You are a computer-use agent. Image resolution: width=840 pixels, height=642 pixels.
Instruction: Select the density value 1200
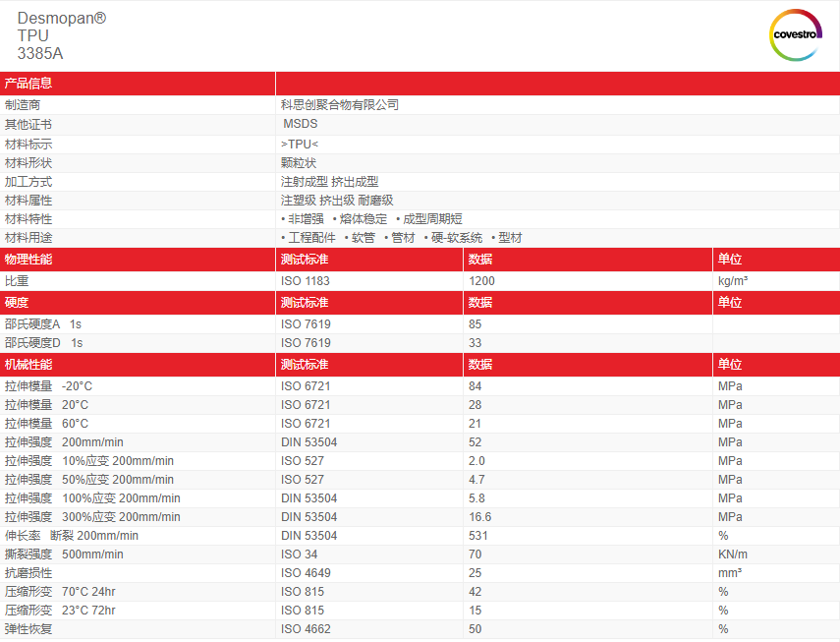[x=482, y=281]
